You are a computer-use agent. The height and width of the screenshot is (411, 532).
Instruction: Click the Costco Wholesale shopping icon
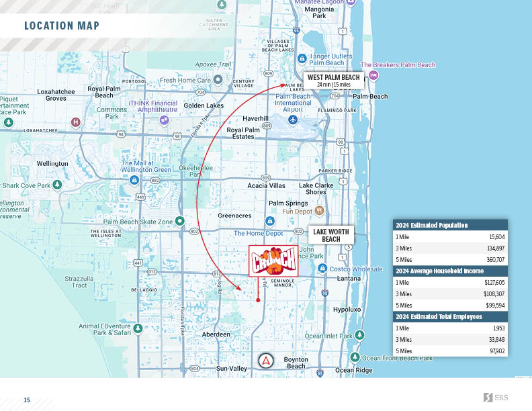[x=322, y=269]
